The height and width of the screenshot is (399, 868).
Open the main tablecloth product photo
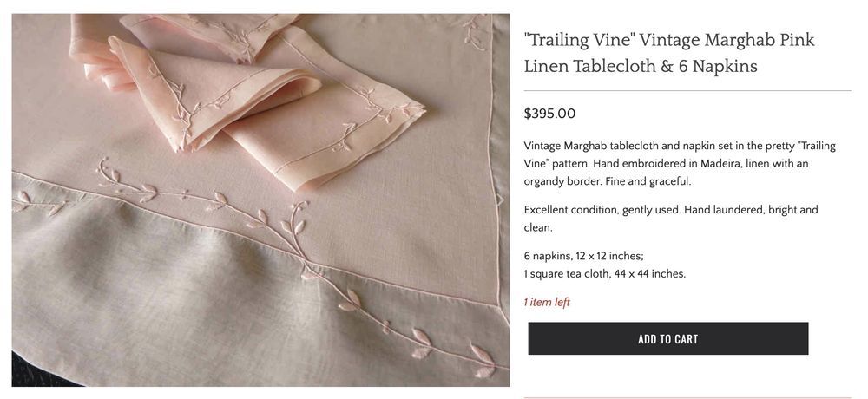click(260, 199)
